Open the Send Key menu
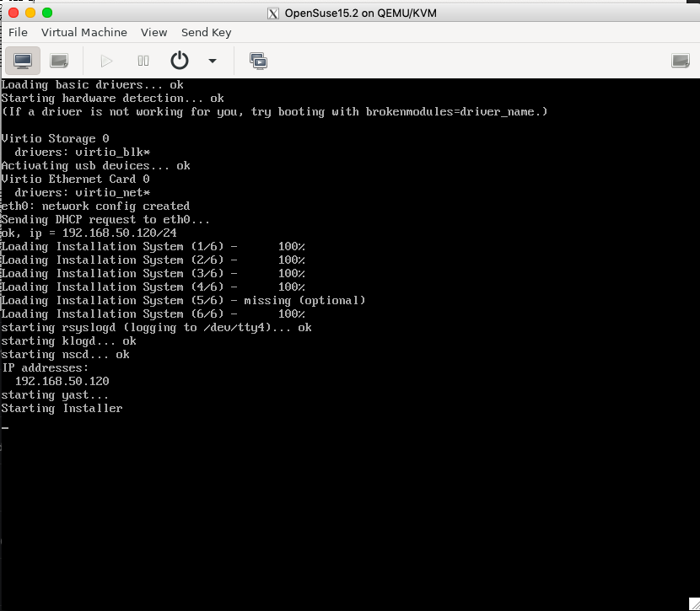 coord(207,33)
